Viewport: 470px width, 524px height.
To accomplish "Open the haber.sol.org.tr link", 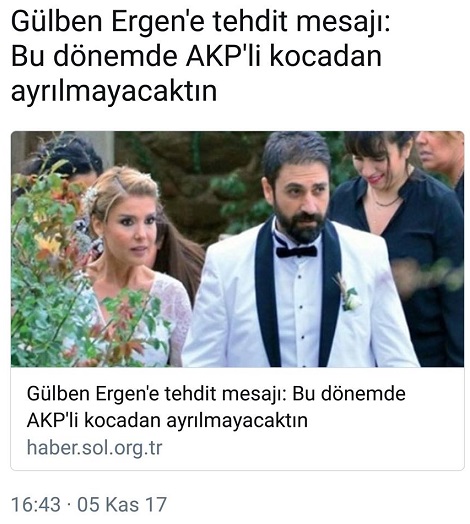I will 94,447.
